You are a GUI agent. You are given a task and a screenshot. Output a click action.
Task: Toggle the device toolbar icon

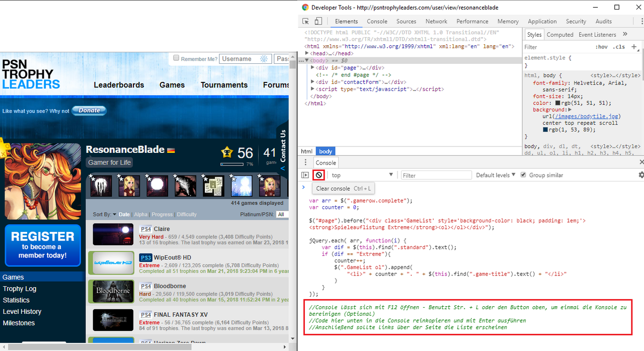(318, 21)
